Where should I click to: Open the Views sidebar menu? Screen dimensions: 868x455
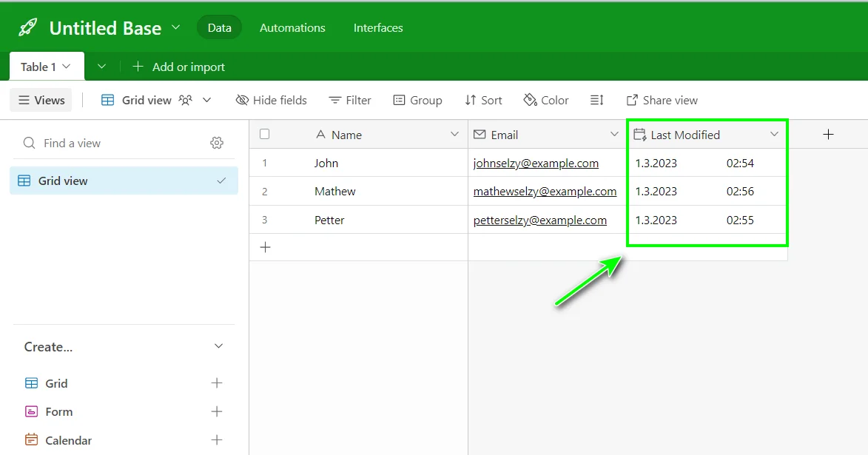point(40,100)
